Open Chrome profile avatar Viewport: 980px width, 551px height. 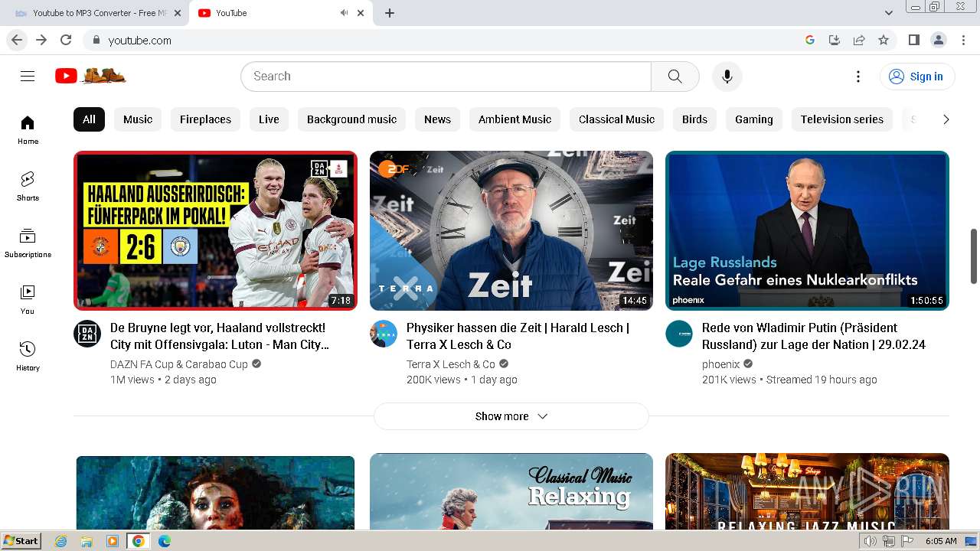(x=938, y=40)
